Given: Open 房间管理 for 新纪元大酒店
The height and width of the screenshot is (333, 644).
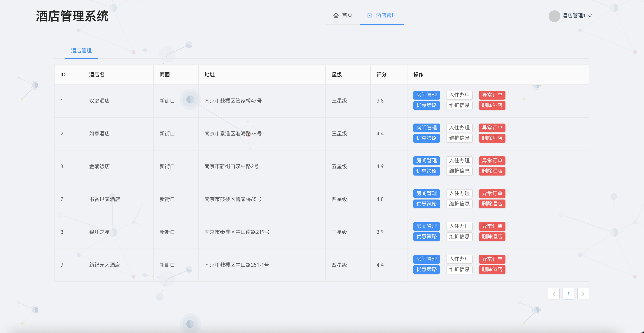Looking at the screenshot, I should tap(426, 259).
